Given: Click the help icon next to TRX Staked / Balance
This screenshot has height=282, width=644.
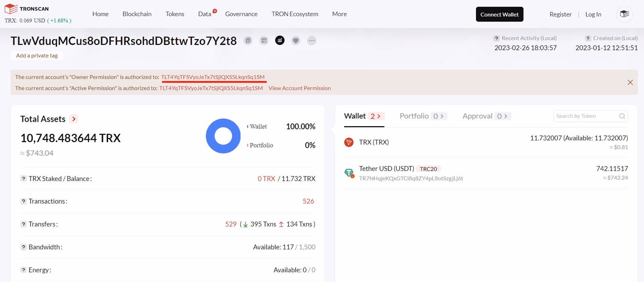Looking at the screenshot, I should [x=23, y=179].
